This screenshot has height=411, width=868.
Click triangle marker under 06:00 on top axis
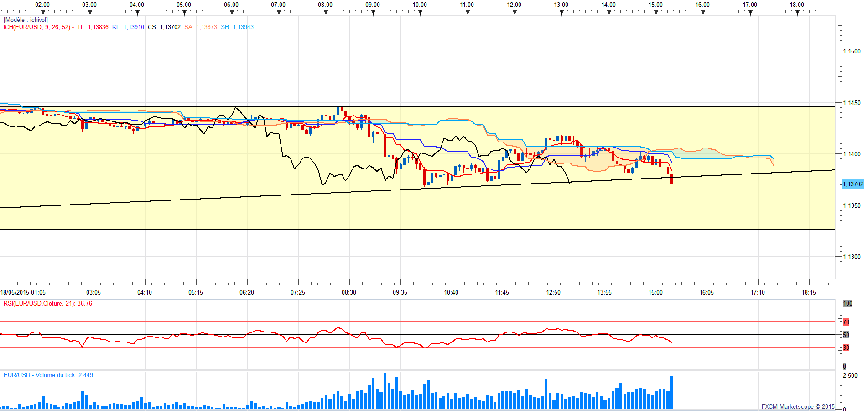(232, 13)
